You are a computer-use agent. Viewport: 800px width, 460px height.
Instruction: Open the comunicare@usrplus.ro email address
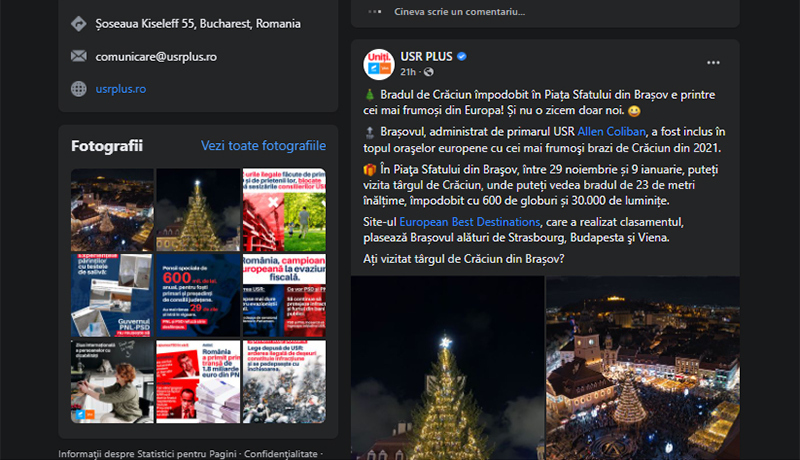coord(156,57)
